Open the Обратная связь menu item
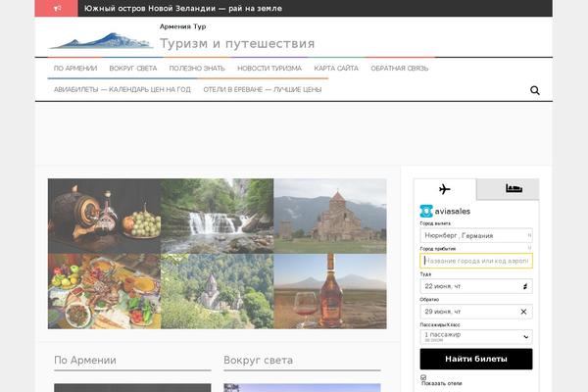 click(400, 69)
